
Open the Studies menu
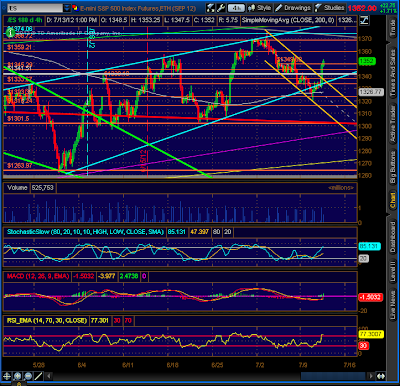(330, 8)
